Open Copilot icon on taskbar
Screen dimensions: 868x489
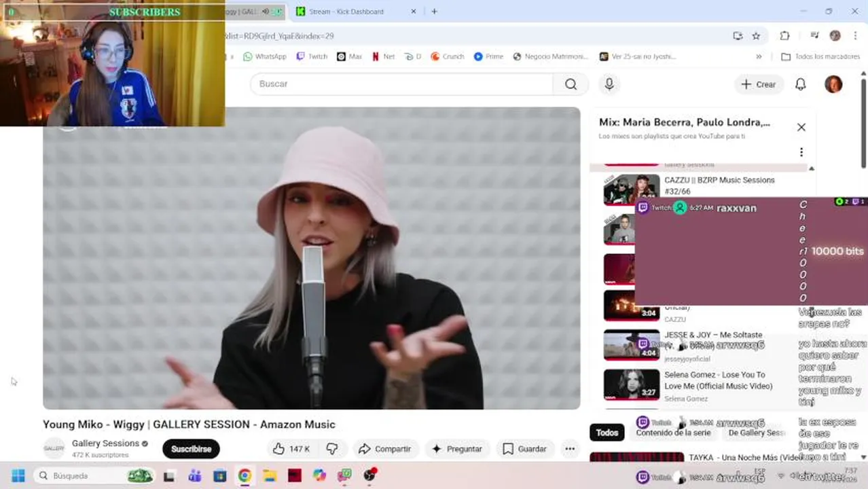[x=319, y=475]
